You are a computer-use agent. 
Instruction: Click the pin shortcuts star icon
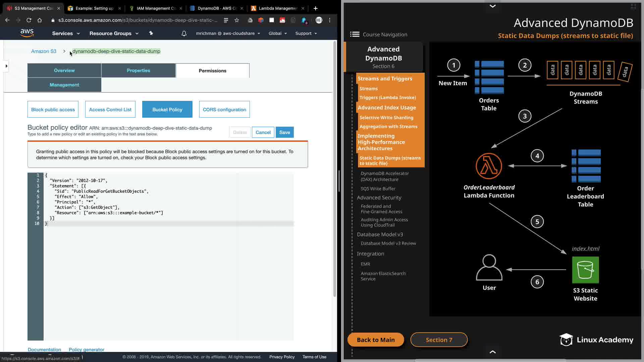coord(151,33)
